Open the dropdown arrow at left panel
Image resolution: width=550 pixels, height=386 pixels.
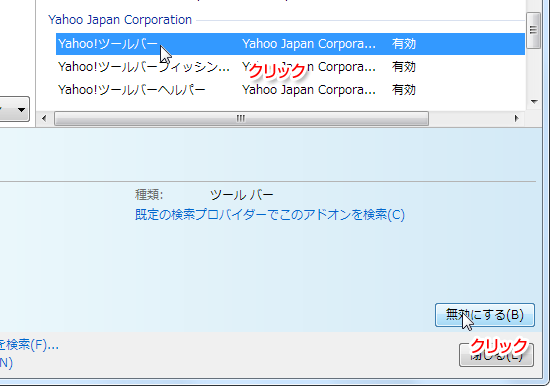pos(21,110)
